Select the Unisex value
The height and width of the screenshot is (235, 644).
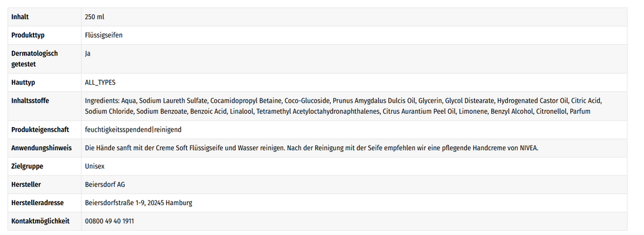(x=94, y=166)
